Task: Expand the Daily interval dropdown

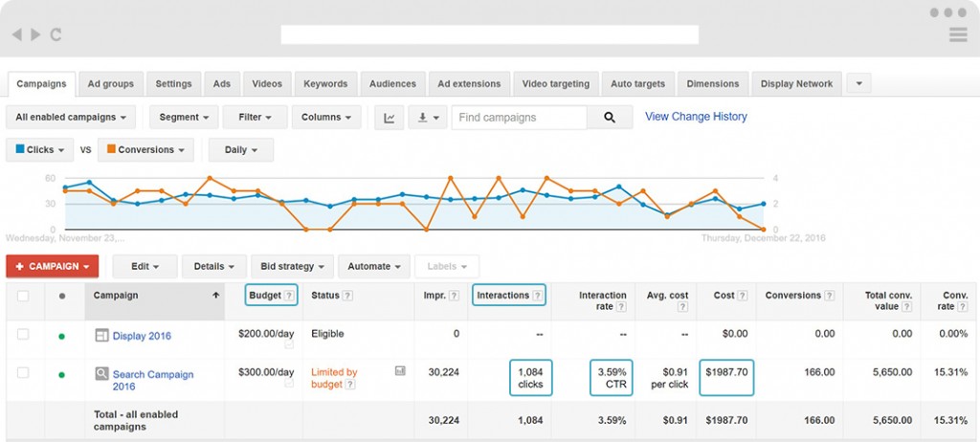Action: pyautogui.click(x=241, y=150)
